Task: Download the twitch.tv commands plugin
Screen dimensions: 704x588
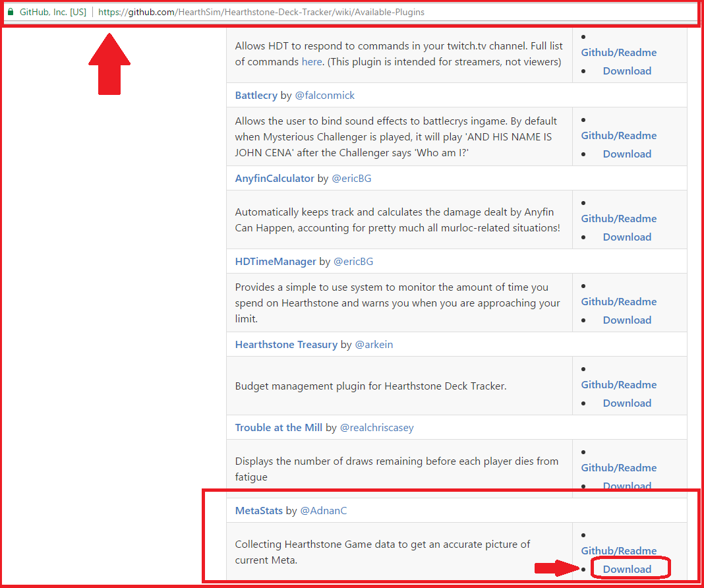Action: [627, 71]
